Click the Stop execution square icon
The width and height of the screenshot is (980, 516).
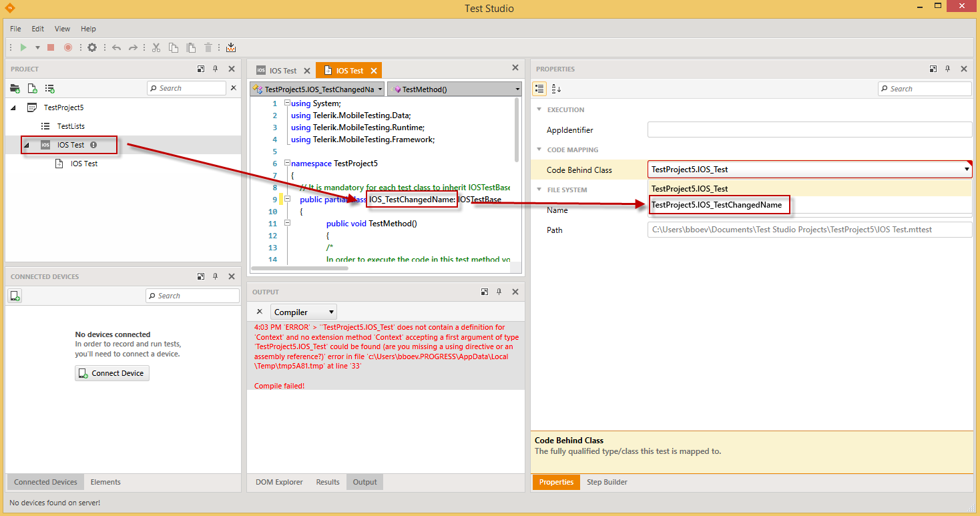point(51,47)
